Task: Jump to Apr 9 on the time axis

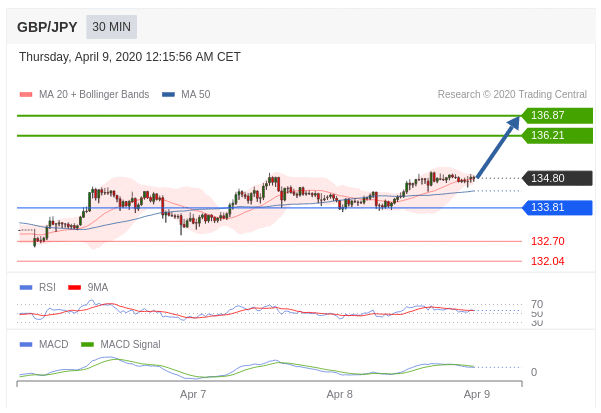Action: 476,394
